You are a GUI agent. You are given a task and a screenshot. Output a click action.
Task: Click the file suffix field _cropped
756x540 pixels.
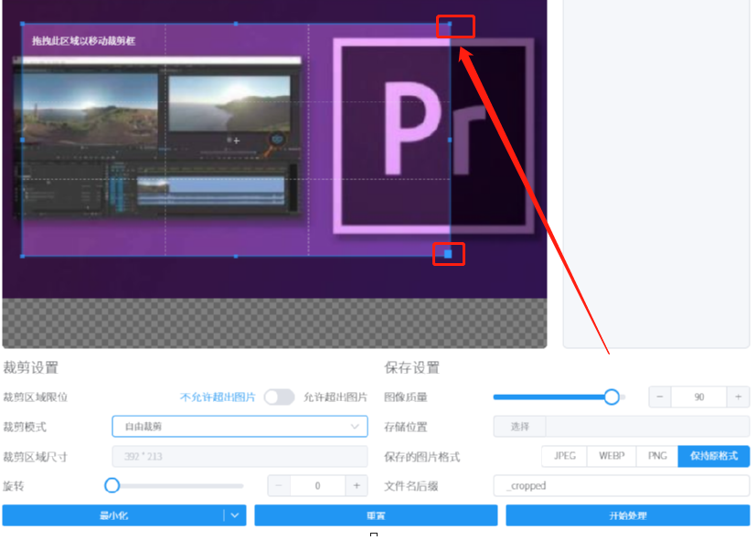tap(622, 485)
